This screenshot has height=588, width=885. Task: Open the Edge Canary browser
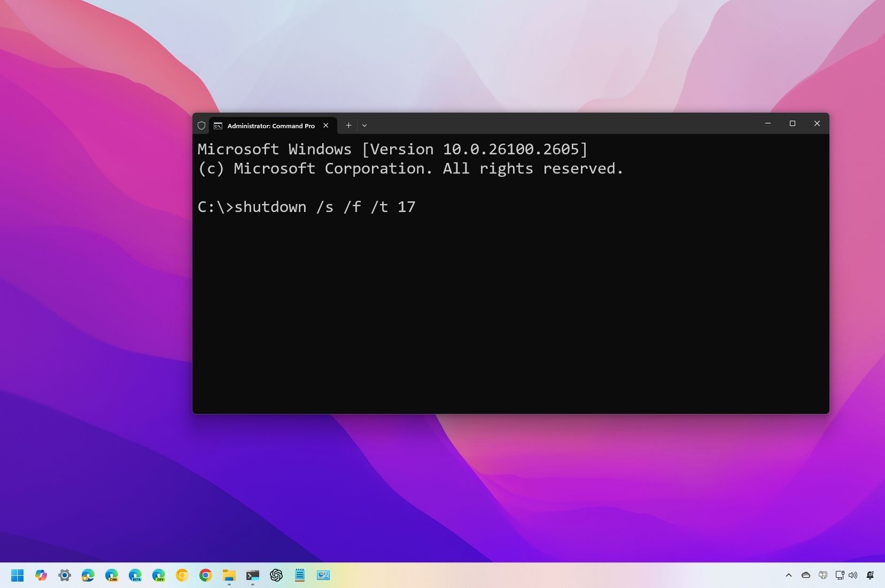[x=112, y=575]
